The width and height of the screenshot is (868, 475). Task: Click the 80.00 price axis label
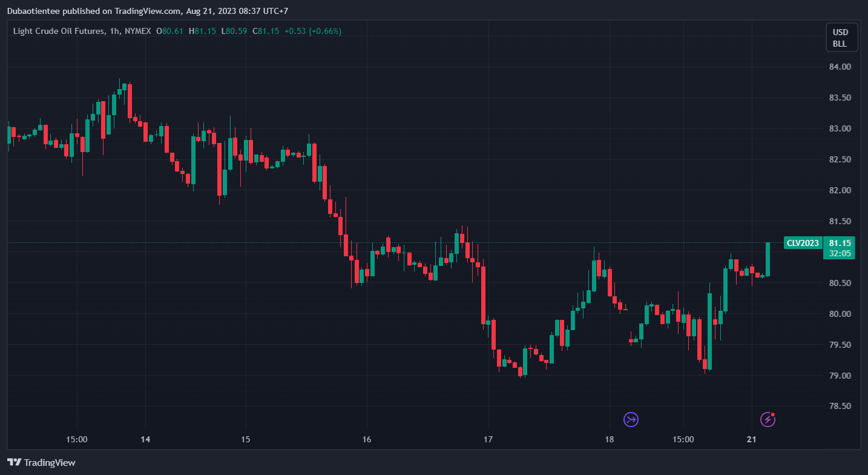tap(839, 314)
